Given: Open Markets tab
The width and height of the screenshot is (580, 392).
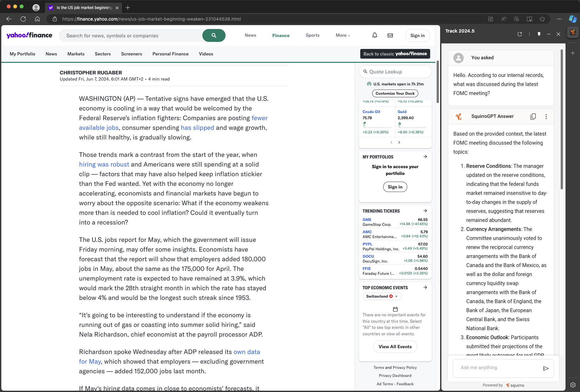Looking at the screenshot, I should (x=76, y=54).
